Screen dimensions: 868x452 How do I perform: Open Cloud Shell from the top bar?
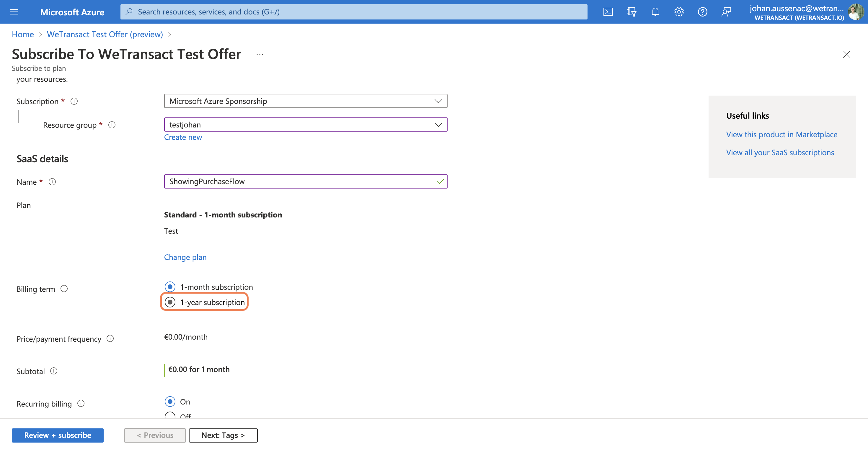[608, 12]
